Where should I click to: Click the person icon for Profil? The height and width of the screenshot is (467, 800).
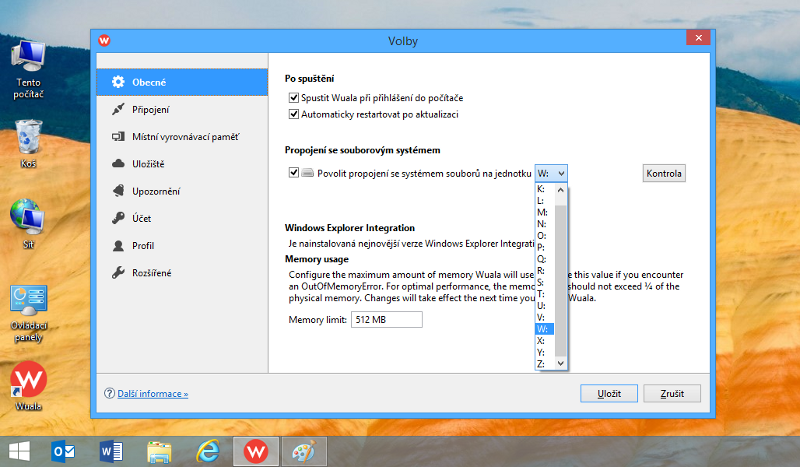pos(118,245)
